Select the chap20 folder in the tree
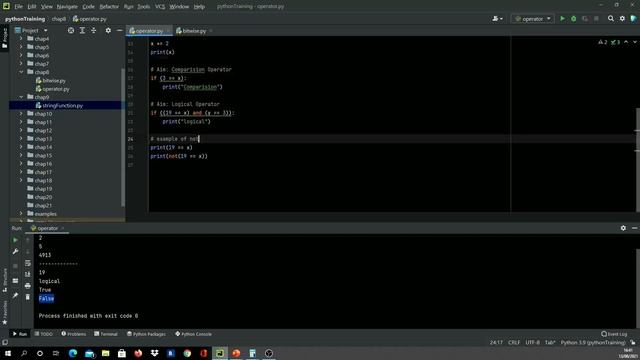Screen dimensions: 640x360 pos(43,197)
